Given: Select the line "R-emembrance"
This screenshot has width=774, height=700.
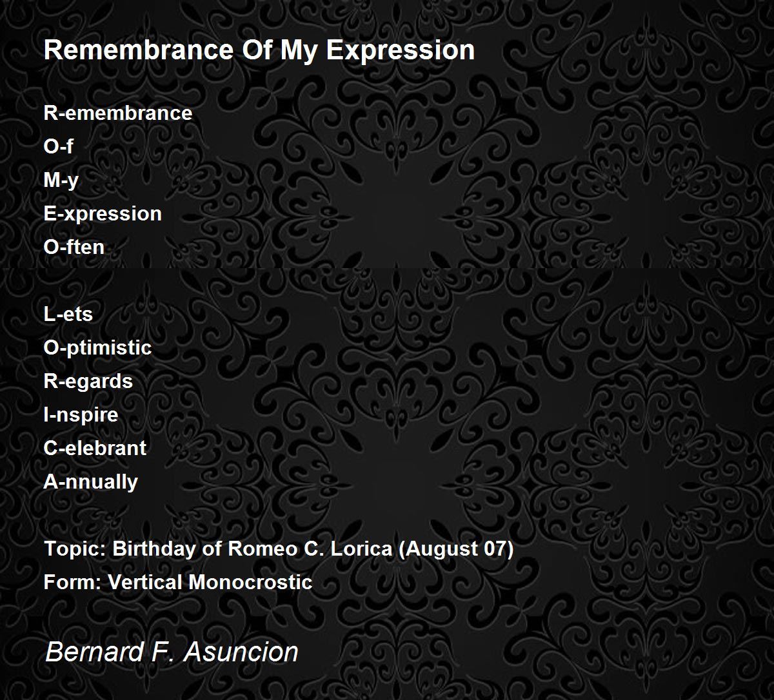Looking at the screenshot, I should tap(118, 113).
